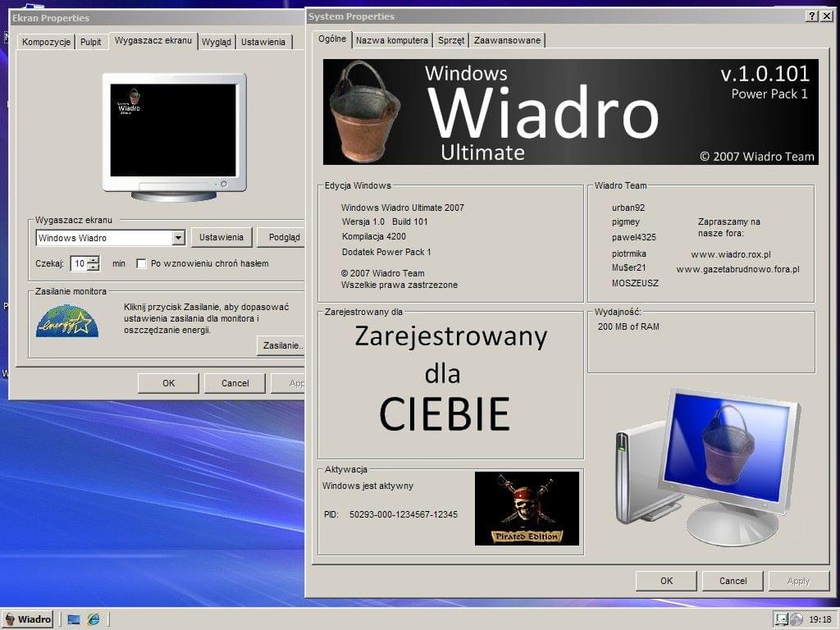Click the www.wiadro.rox.pl forum address
Viewport: 840px width, 630px height.
pyautogui.click(x=731, y=254)
